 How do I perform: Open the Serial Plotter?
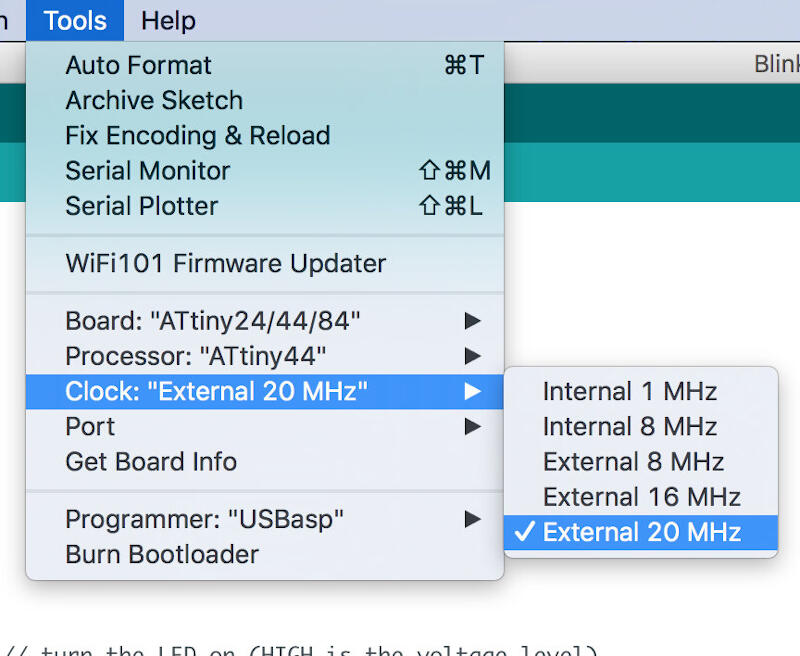point(141,206)
